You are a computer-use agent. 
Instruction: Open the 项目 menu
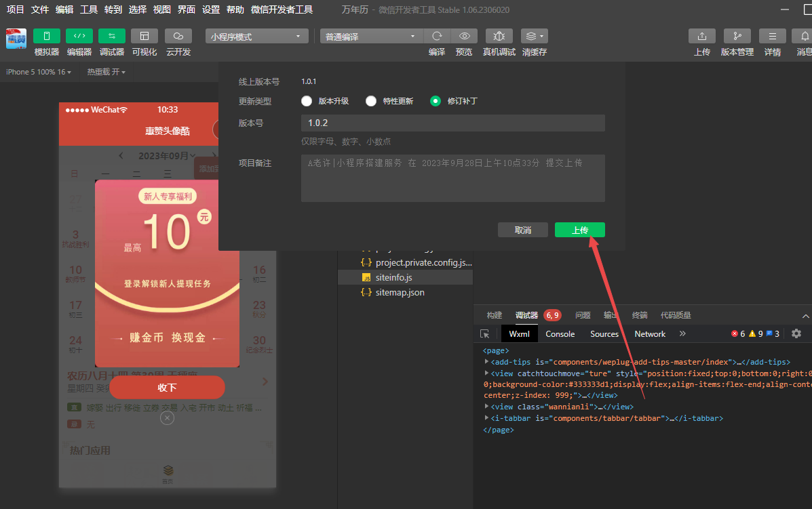[x=15, y=9]
